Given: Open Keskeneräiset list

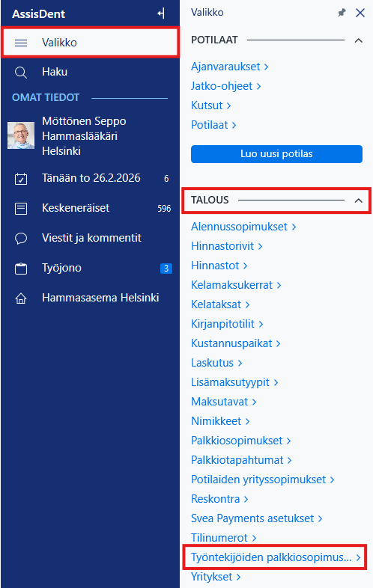Looking at the screenshot, I should coord(76,208).
